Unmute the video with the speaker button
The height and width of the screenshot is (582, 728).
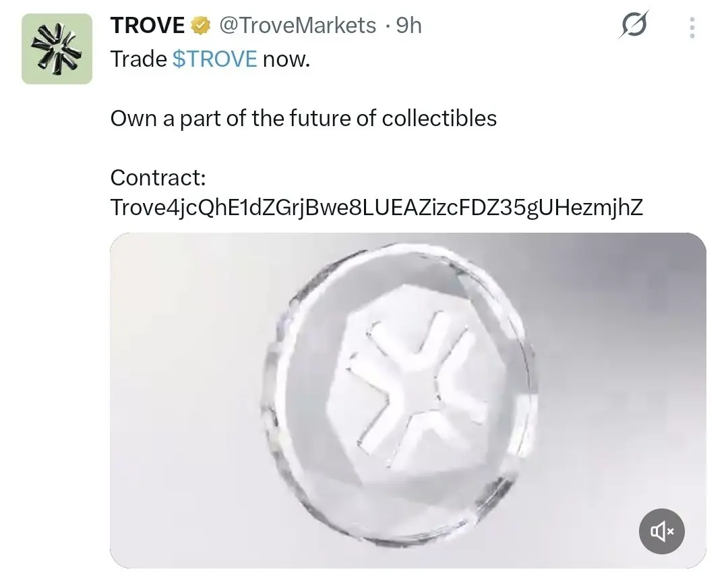tap(662, 531)
